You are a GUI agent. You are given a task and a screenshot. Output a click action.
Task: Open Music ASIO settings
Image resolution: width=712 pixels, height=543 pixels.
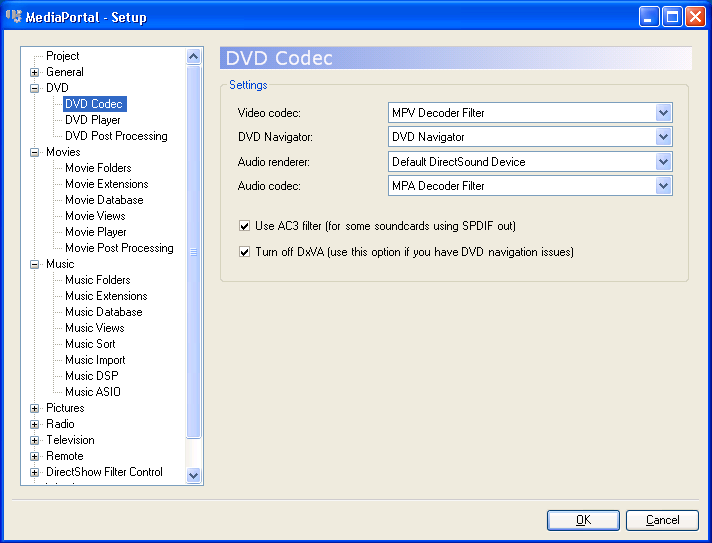pyautogui.click(x=93, y=392)
